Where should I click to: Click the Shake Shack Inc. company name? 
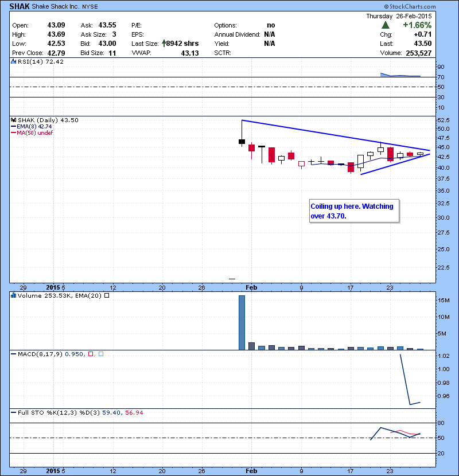click(x=55, y=6)
